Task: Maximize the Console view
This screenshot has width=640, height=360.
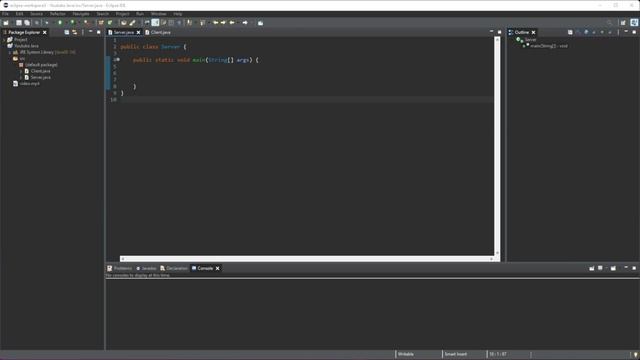Action: [634, 268]
